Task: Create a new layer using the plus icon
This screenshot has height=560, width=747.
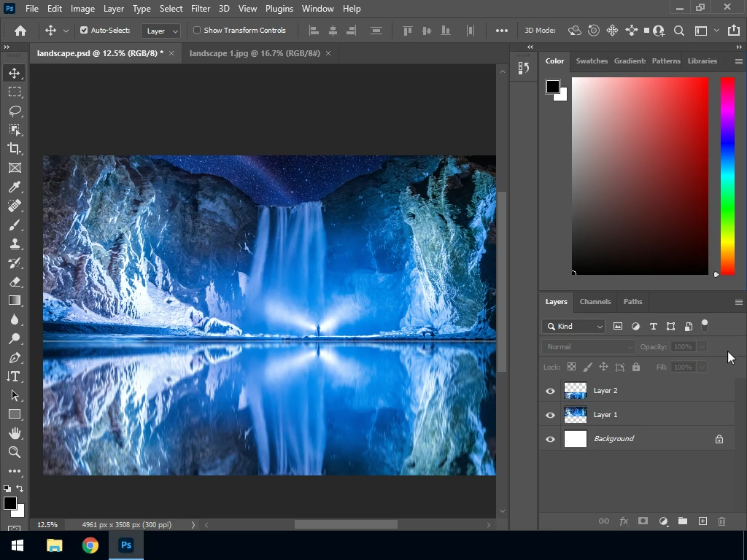Action: pyautogui.click(x=703, y=521)
